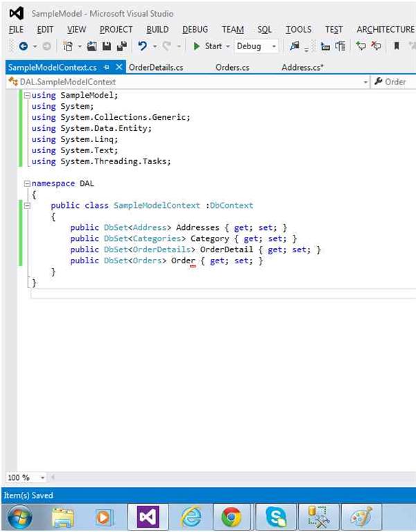The image size is (416, 532).
Task: Collapse the SampleModelContext class block
Action: click(27, 206)
